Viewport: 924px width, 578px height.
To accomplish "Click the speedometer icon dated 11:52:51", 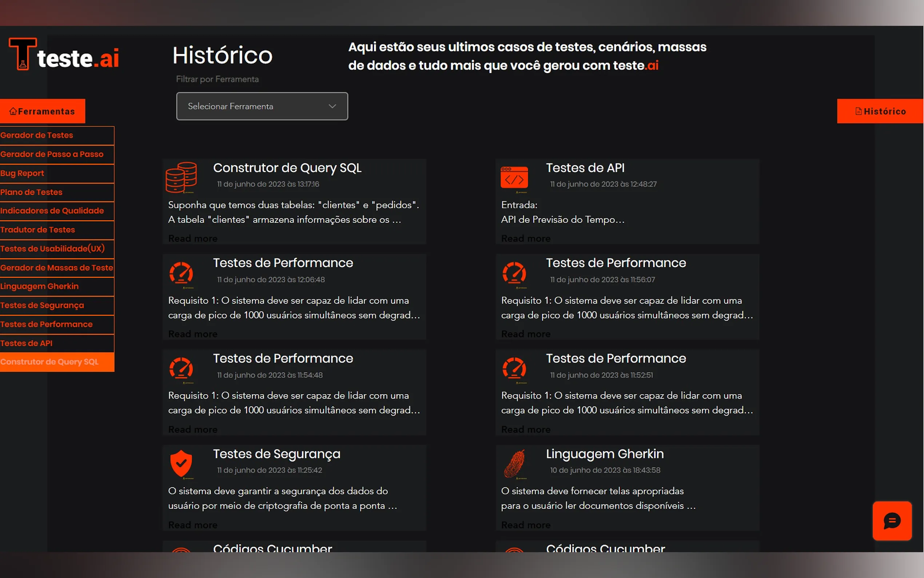I will [x=514, y=368].
